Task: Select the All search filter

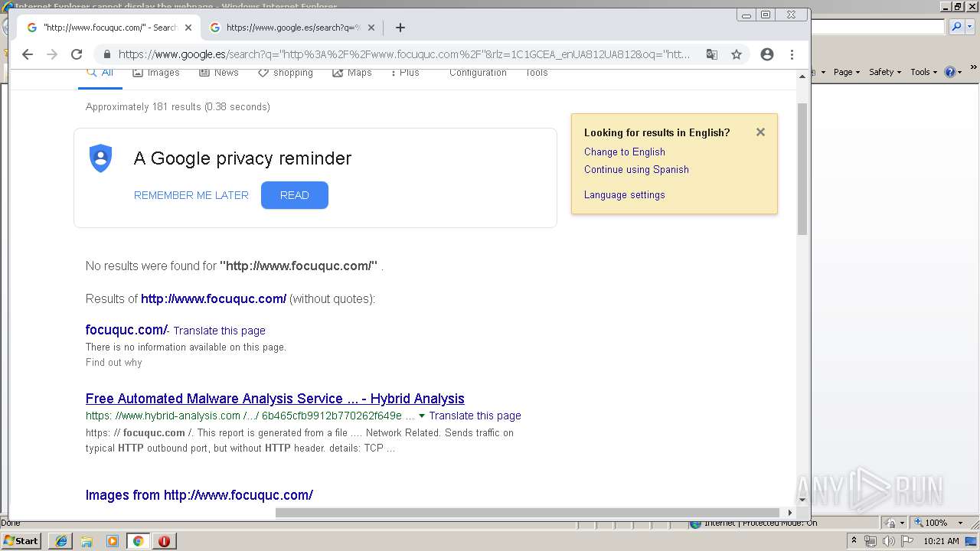Action: click(100, 73)
